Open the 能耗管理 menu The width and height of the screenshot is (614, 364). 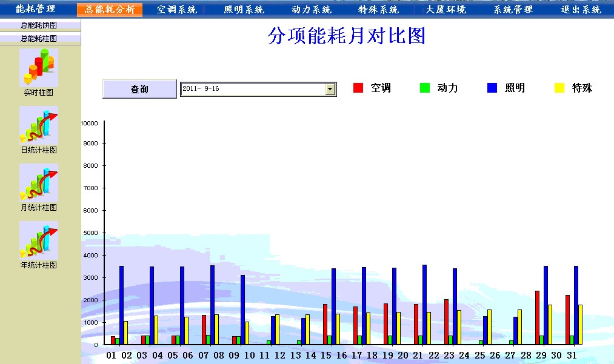click(35, 9)
